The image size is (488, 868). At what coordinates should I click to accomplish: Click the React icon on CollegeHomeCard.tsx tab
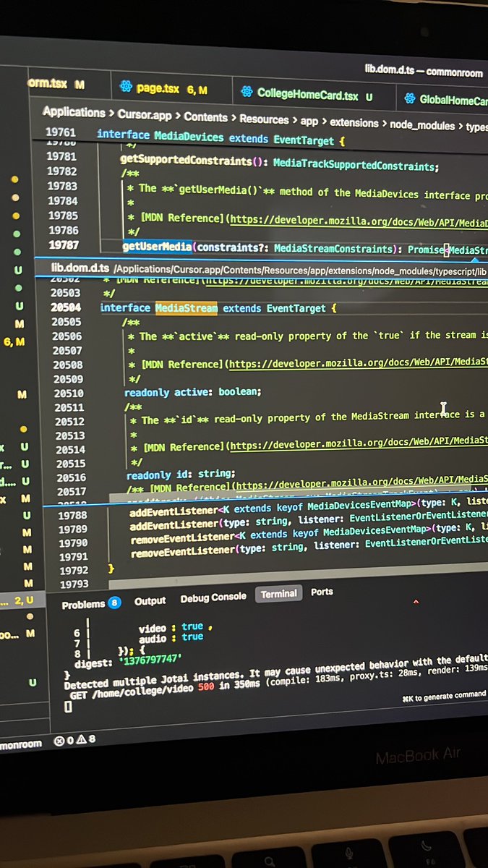pos(246,93)
